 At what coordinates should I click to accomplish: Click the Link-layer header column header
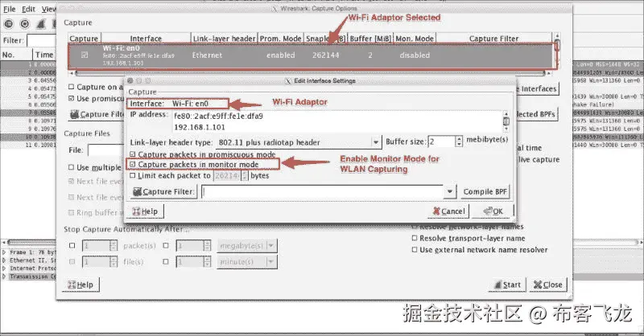coord(225,38)
